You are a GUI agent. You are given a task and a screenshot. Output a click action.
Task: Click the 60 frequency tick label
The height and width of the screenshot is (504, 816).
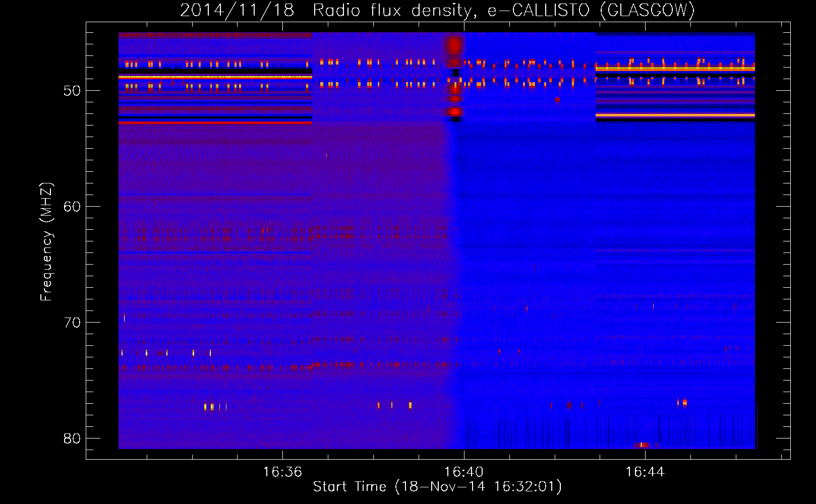point(72,207)
